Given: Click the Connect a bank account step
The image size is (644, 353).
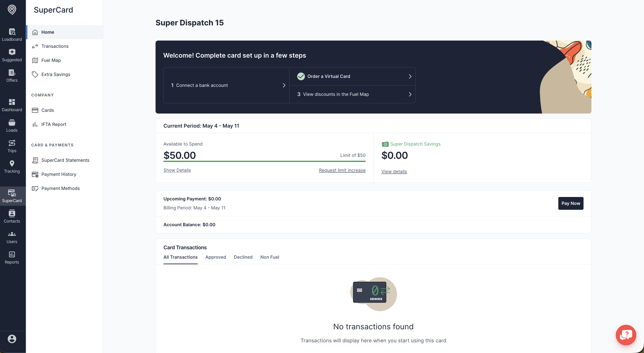Looking at the screenshot, I should (x=226, y=85).
